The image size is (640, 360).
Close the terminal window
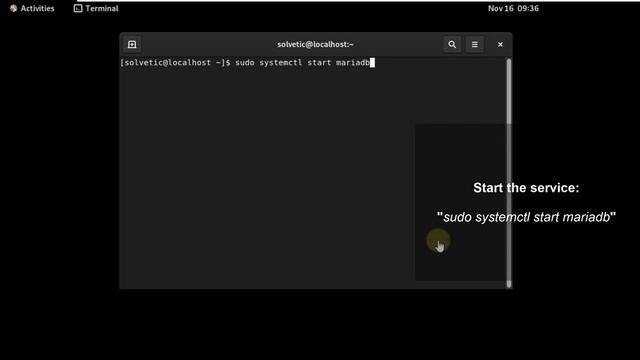coord(500,44)
